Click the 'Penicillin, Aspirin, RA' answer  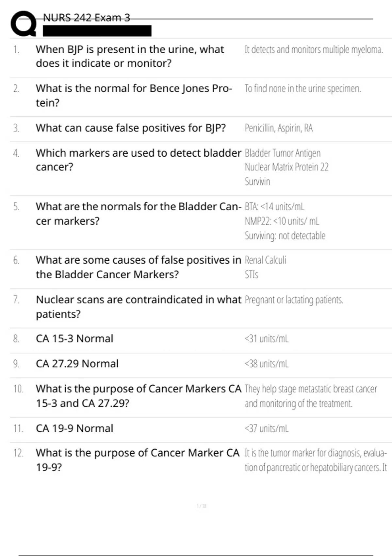(x=279, y=128)
